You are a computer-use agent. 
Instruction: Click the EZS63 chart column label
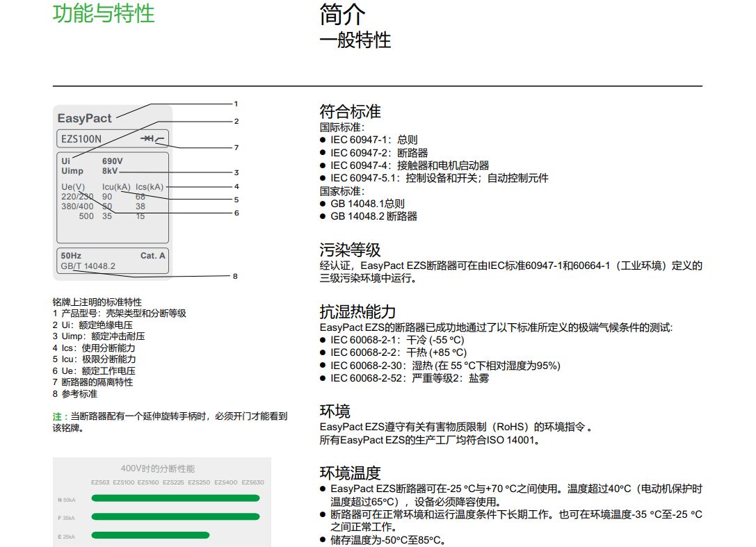100,482
